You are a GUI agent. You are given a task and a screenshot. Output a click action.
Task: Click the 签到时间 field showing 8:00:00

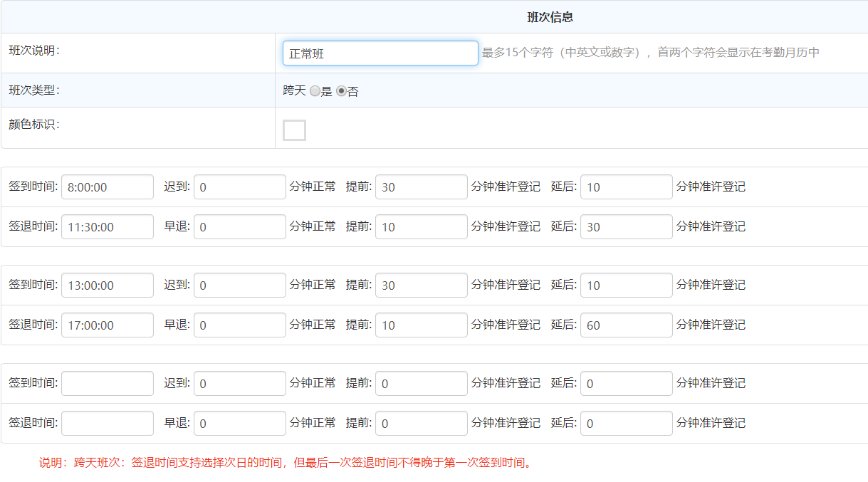(x=108, y=187)
